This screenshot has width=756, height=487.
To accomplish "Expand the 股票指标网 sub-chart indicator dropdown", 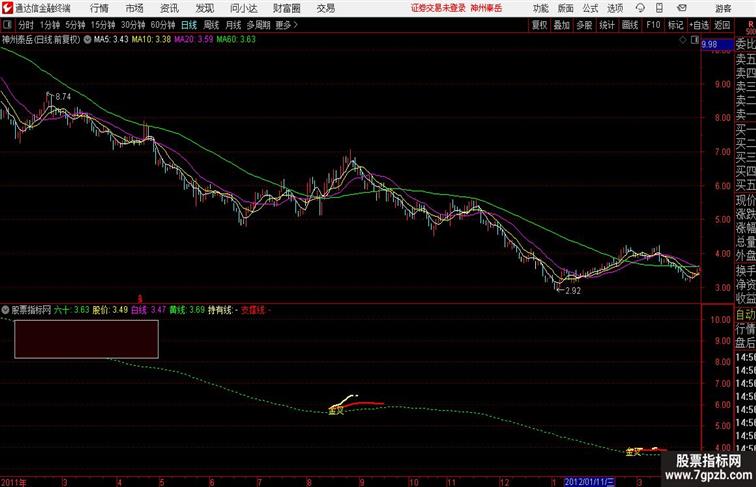I will click(5, 310).
